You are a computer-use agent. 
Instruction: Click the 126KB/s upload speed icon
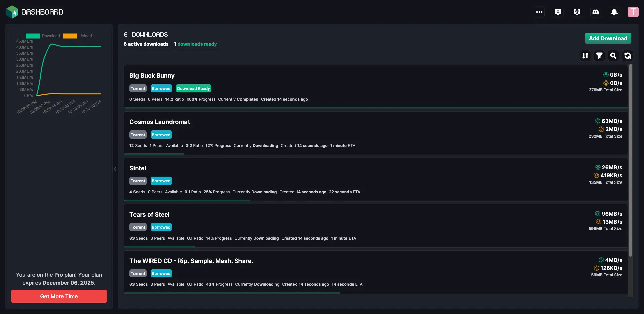(597, 268)
